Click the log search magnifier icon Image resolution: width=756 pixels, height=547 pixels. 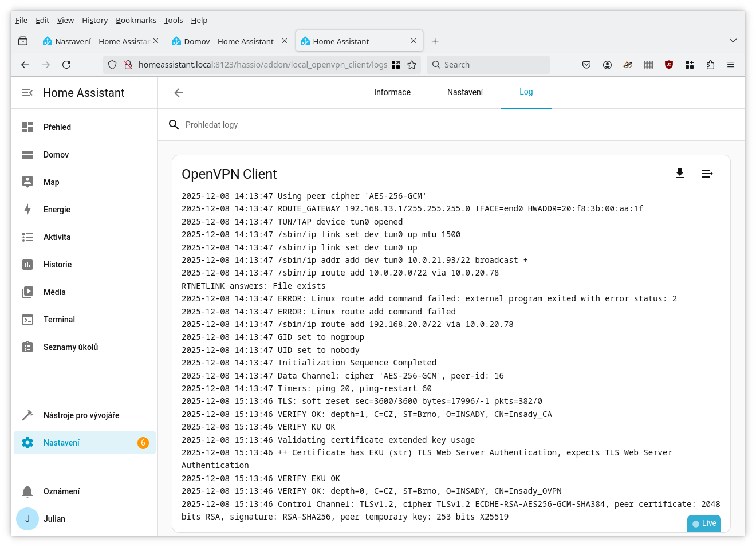174,125
